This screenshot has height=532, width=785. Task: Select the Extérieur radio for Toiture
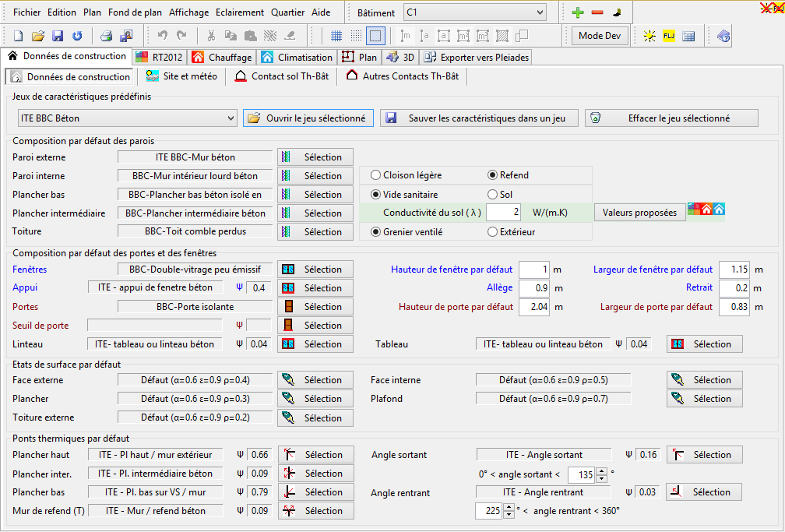pos(493,231)
